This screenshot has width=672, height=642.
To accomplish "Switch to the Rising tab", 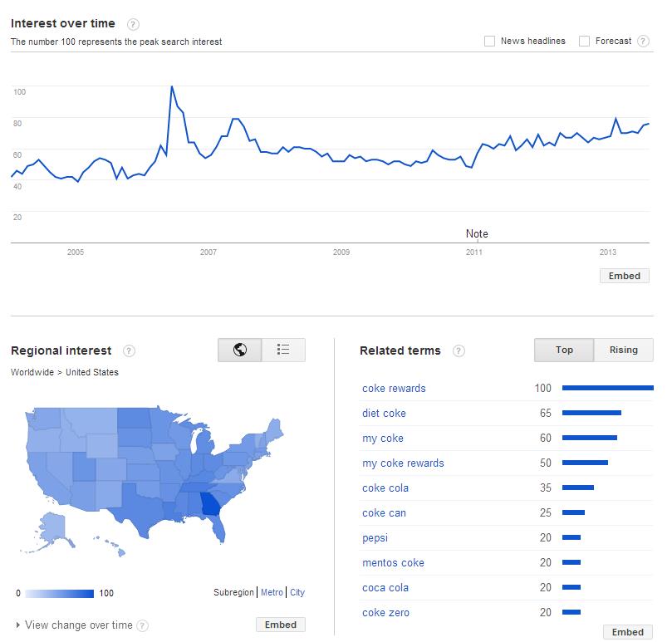I will tap(624, 350).
